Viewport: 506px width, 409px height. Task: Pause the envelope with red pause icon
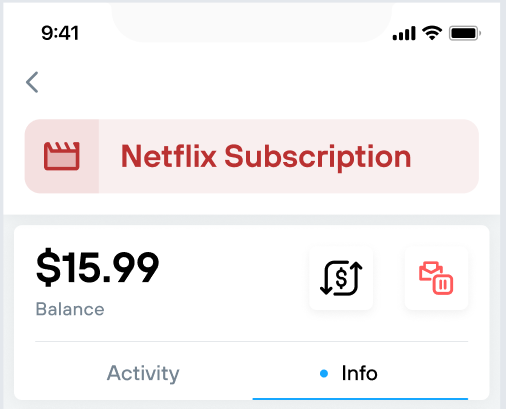click(x=436, y=278)
